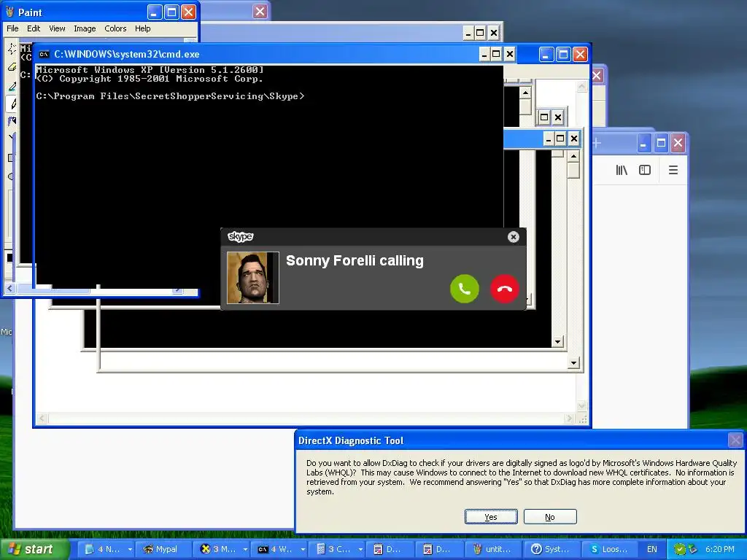Switch to the 'Loos...' Skype taskbar button
Image resolution: width=747 pixels, height=560 pixels.
611,549
